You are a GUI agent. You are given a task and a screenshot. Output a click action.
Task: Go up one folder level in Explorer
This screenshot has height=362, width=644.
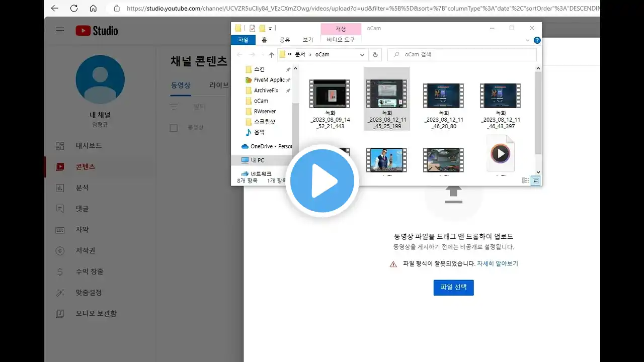[x=272, y=54]
